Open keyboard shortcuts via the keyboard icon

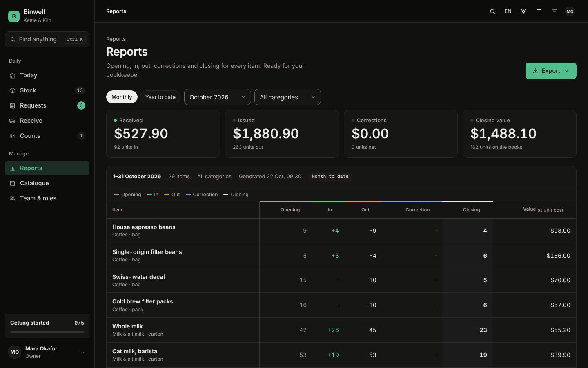coord(555,11)
